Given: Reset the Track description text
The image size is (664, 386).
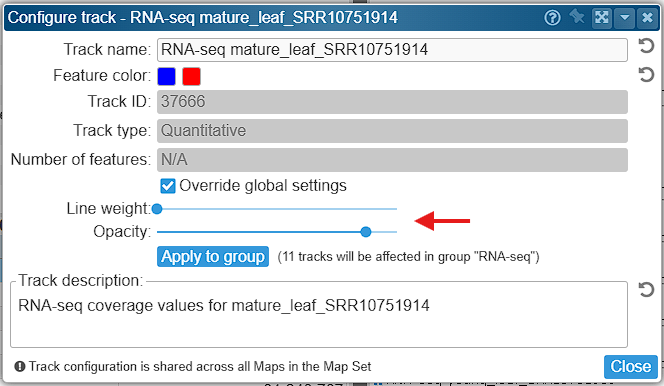Looking at the screenshot, I should pyautogui.click(x=646, y=290).
